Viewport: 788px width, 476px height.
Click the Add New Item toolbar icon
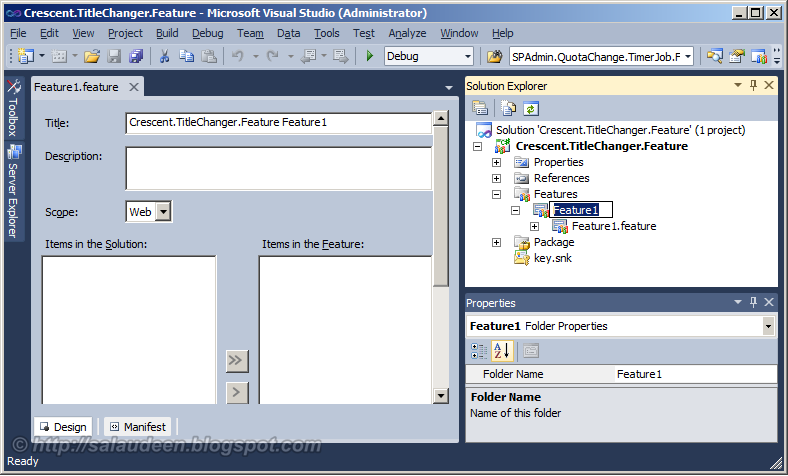[59, 56]
